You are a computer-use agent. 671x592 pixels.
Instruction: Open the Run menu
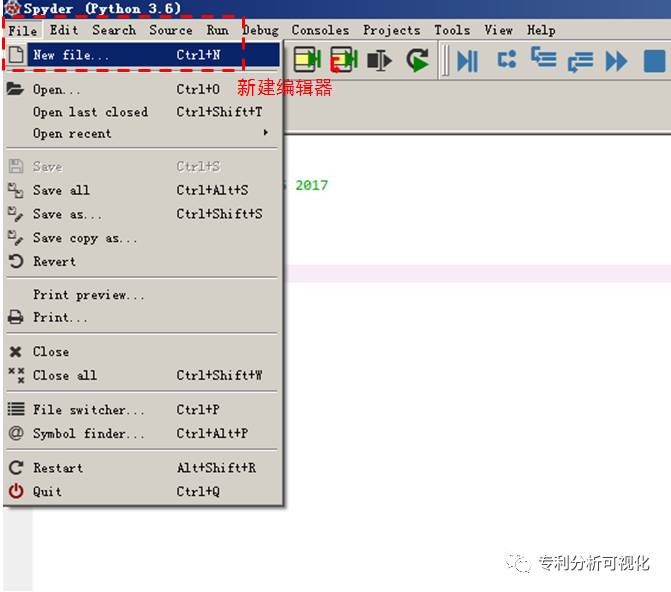(217, 30)
